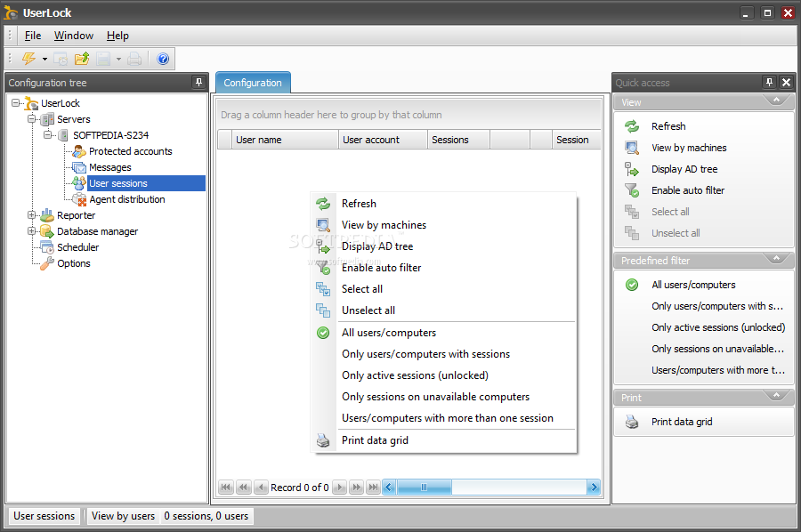Pin the Configuration tree panel
This screenshot has width=801, height=532.
[x=198, y=82]
